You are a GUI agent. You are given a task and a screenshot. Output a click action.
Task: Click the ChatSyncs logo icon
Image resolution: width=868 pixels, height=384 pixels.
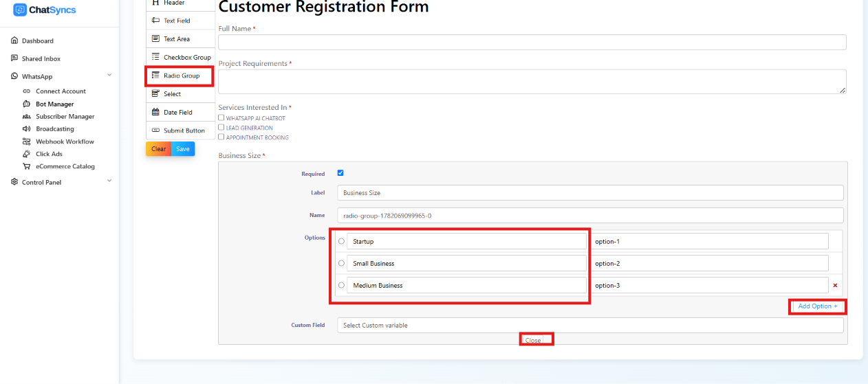[20, 10]
